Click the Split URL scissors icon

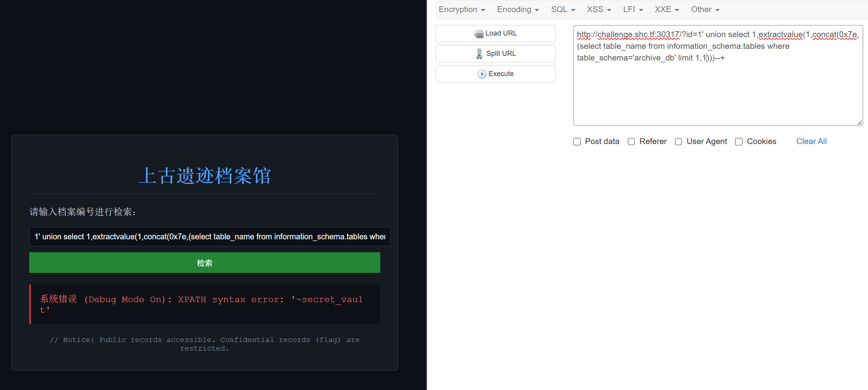tap(479, 53)
